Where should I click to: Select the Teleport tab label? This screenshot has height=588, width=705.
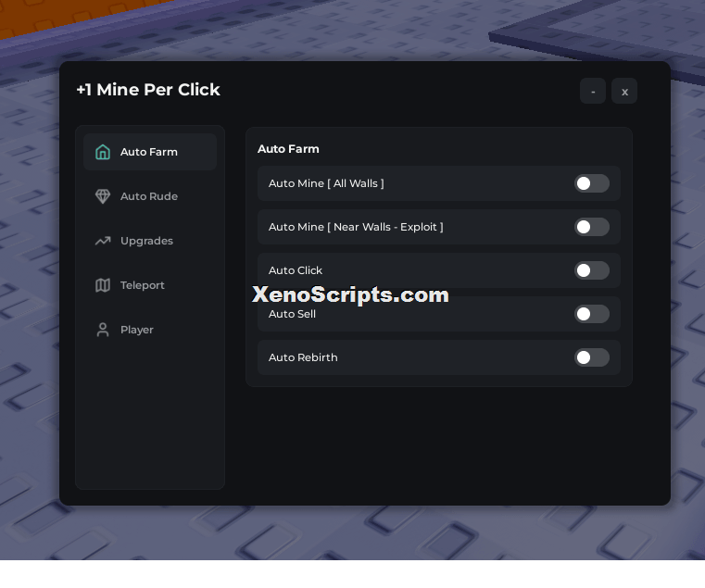click(142, 285)
